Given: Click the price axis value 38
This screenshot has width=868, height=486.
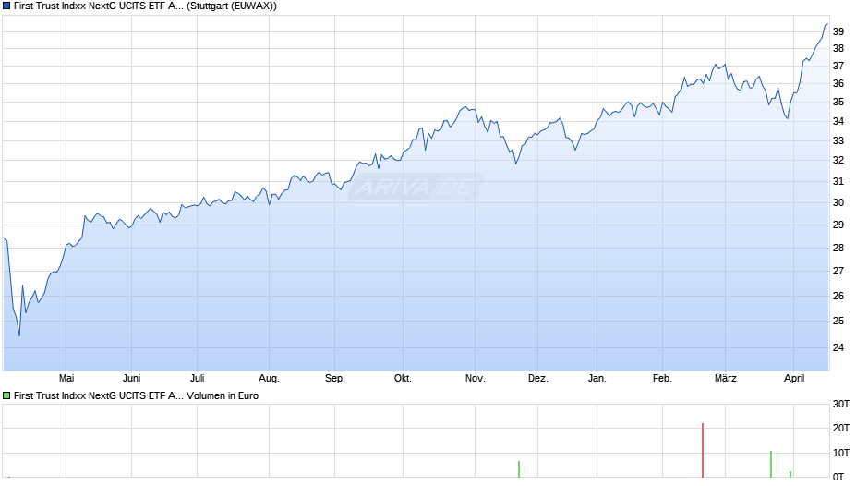Looking at the screenshot, I should pyautogui.click(x=838, y=48).
